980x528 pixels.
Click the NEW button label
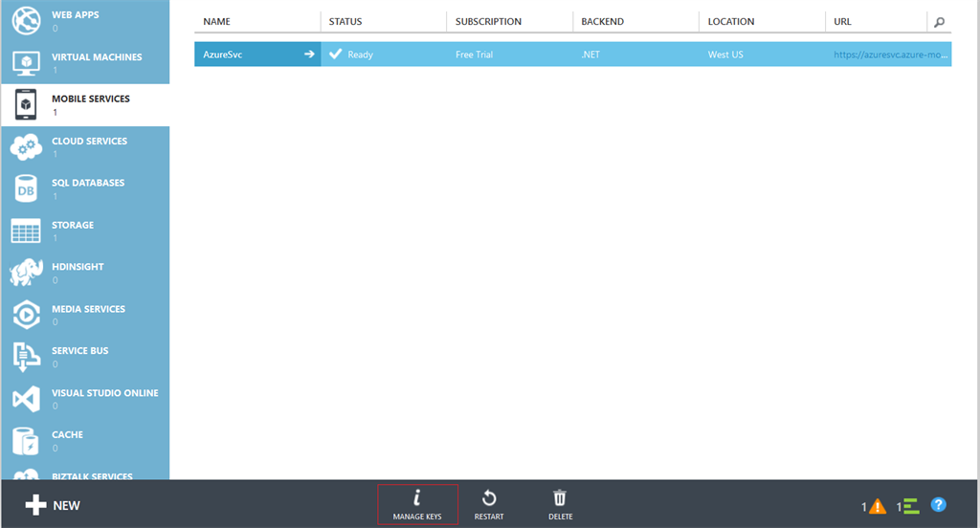coord(66,505)
